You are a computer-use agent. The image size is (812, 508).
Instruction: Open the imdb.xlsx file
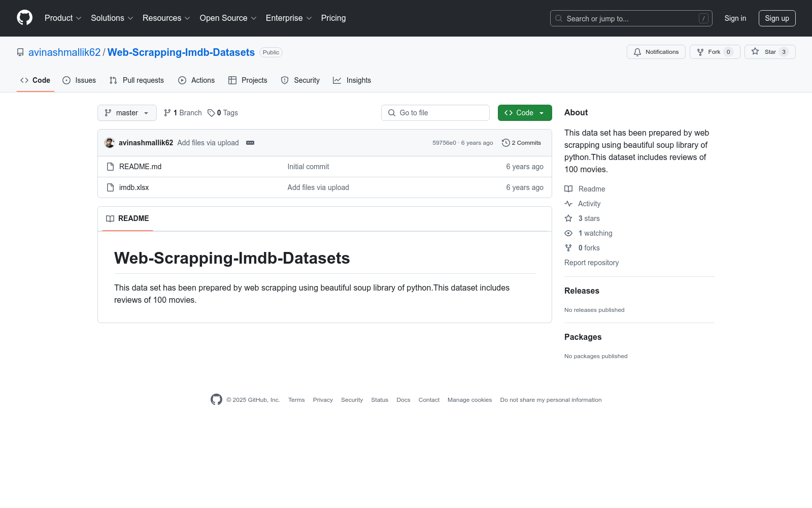(134, 187)
